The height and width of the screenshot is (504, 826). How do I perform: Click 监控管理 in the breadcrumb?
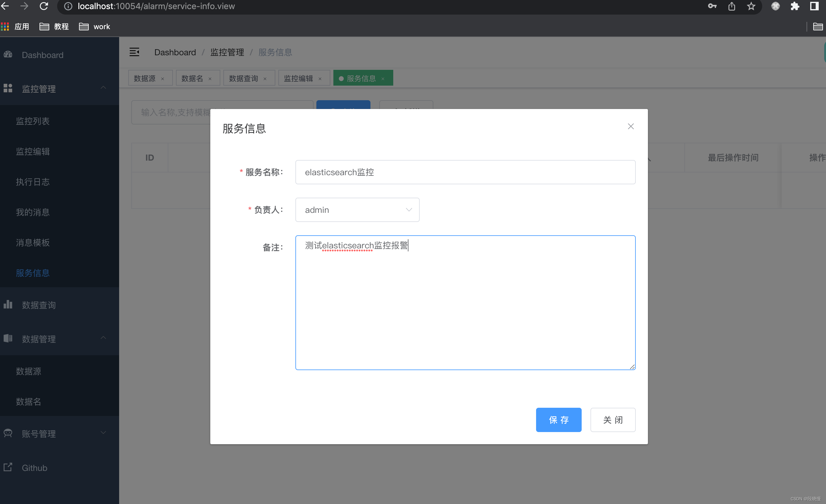tap(227, 52)
